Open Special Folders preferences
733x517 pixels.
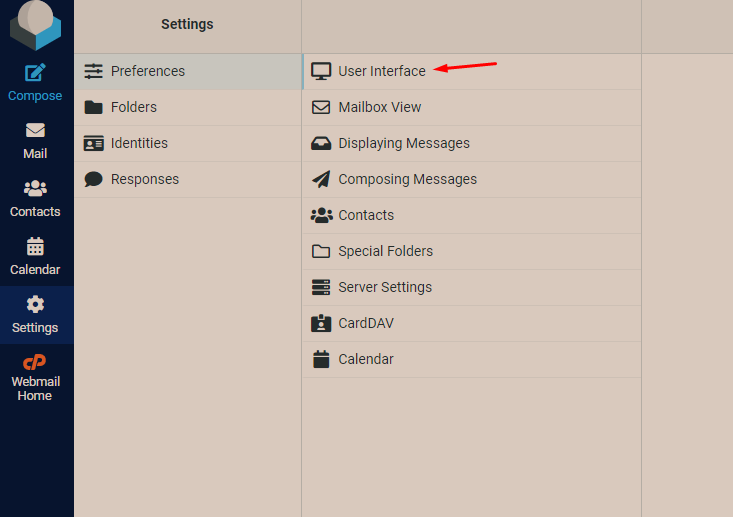tap(386, 251)
